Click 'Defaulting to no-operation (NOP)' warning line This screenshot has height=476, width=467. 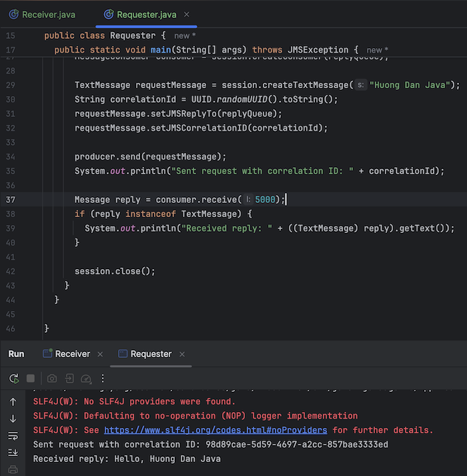click(x=195, y=416)
